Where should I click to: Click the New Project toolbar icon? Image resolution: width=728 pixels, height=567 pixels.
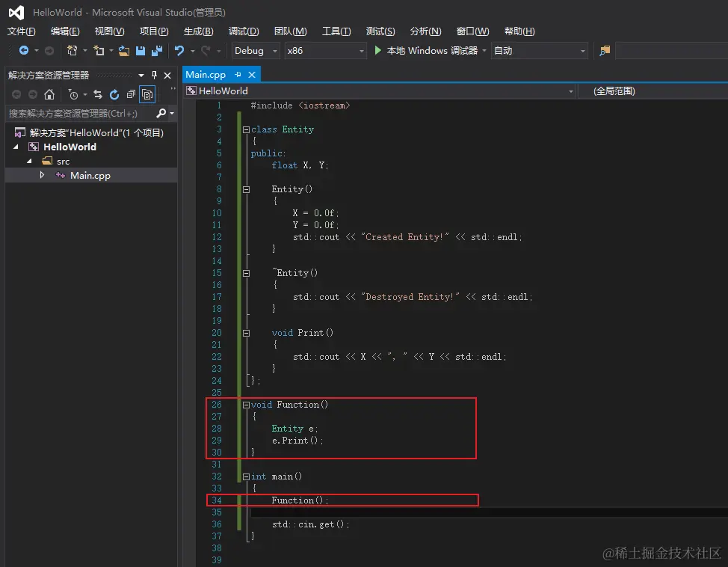[x=72, y=50]
